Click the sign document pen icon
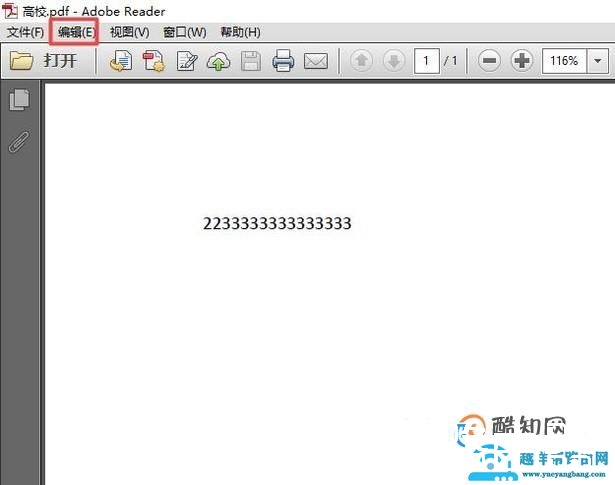615x485 pixels. tap(186, 61)
